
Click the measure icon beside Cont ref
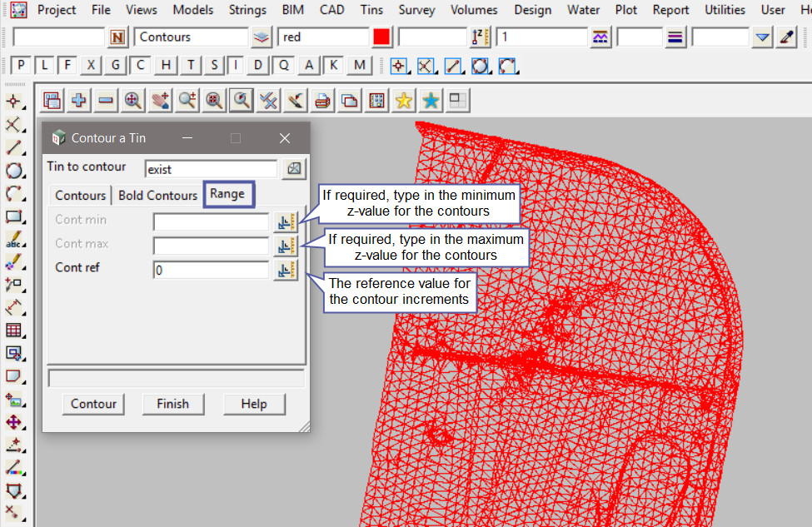pos(286,270)
